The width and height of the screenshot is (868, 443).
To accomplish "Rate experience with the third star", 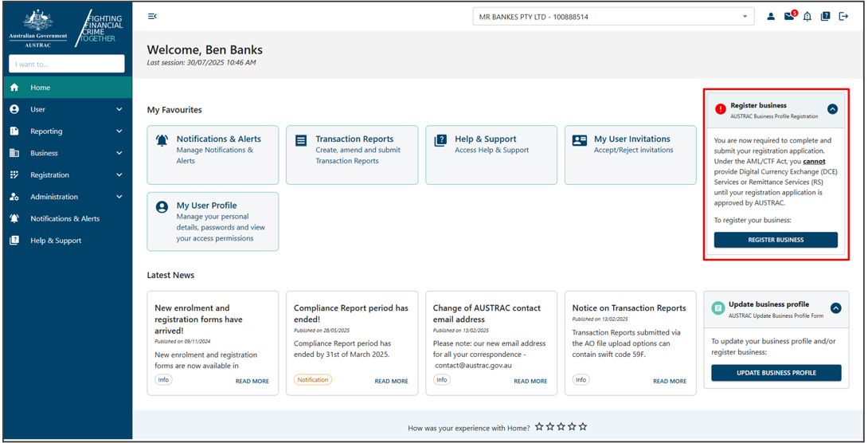I will [x=561, y=427].
